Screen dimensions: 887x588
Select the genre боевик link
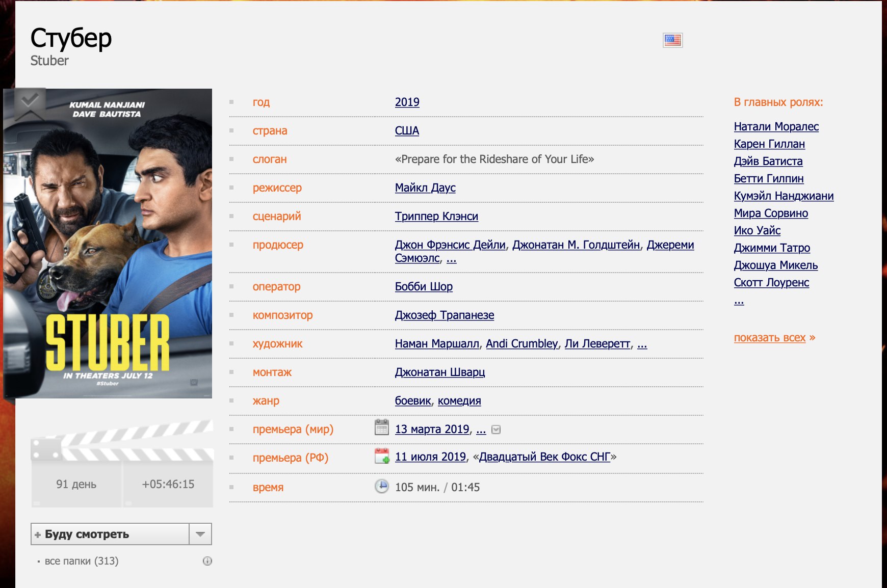coord(413,400)
